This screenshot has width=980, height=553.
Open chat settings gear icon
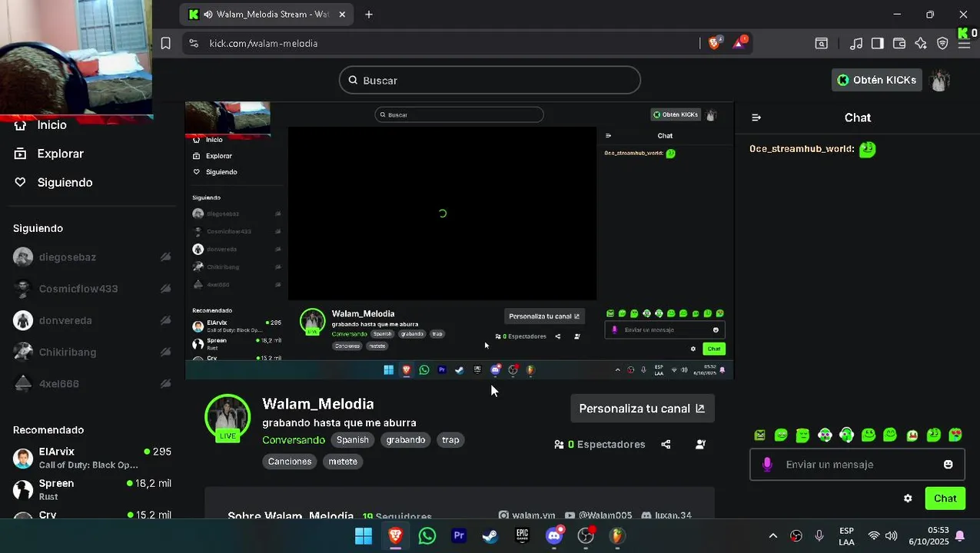pos(908,498)
